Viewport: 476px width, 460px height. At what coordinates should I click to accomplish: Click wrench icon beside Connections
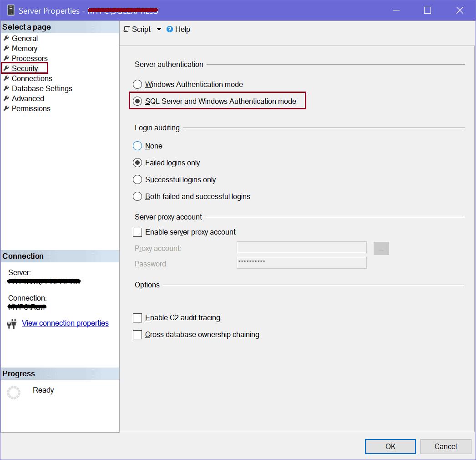6,78
